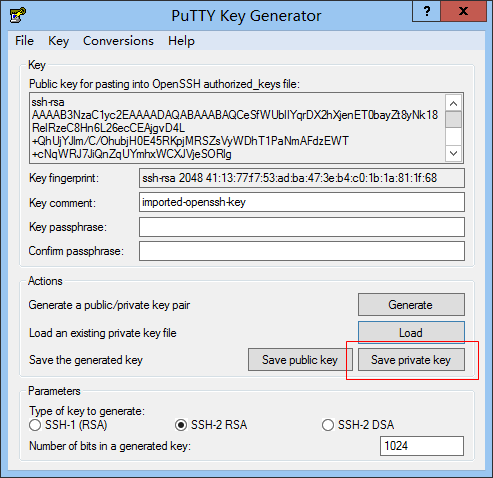
Task: Click the Key comment field
Action: tap(302, 202)
